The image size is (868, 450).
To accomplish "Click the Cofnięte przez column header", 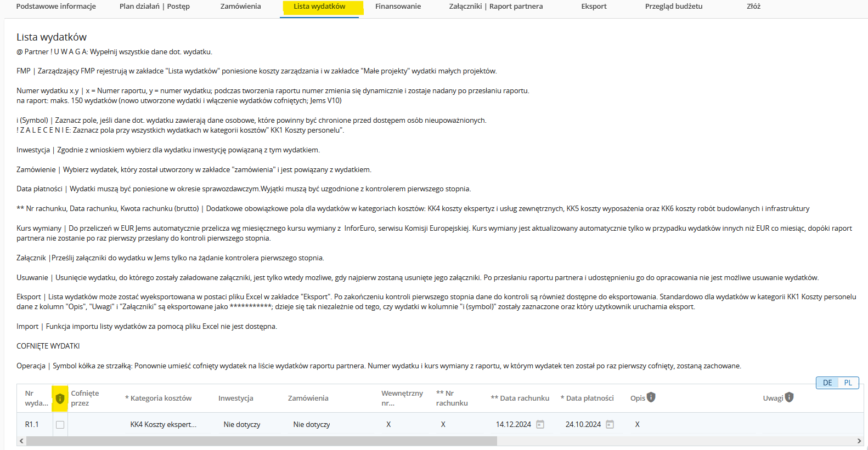I will [x=85, y=398].
